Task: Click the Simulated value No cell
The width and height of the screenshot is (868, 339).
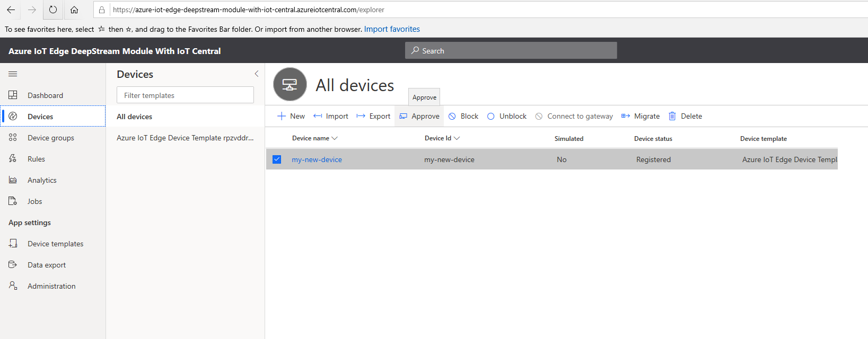Action: pos(562,159)
